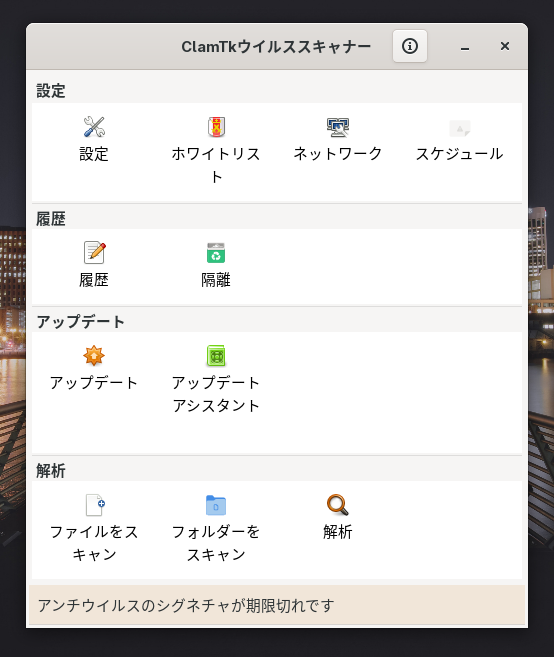Open the ホワイトリスト shield icon

click(x=216, y=127)
